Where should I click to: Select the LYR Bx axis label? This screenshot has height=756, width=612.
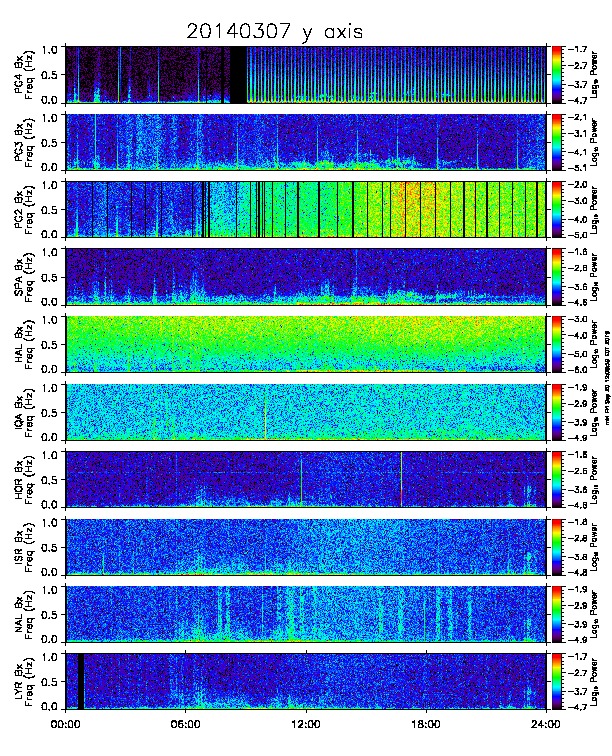tap(19, 682)
